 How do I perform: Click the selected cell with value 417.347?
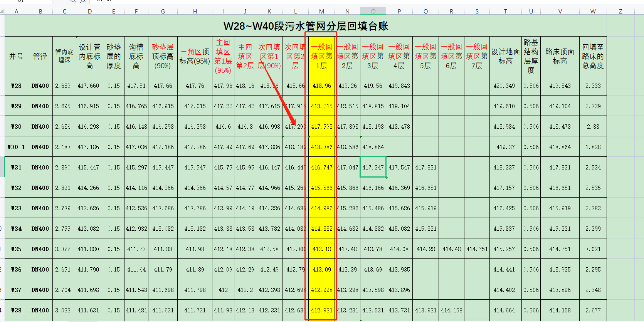click(x=373, y=167)
